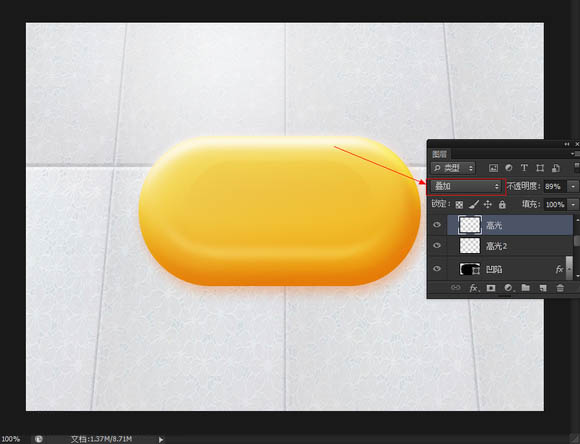Lock all padlock icon
Image resolution: width=580 pixels, height=444 pixels.
[x=502, y=204]
